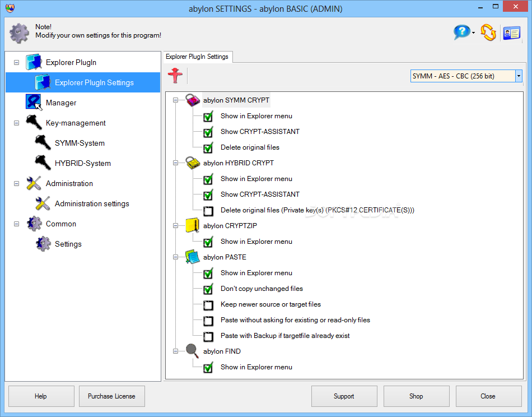Click the abylon PASTE clipboard icon

[193, 257]
